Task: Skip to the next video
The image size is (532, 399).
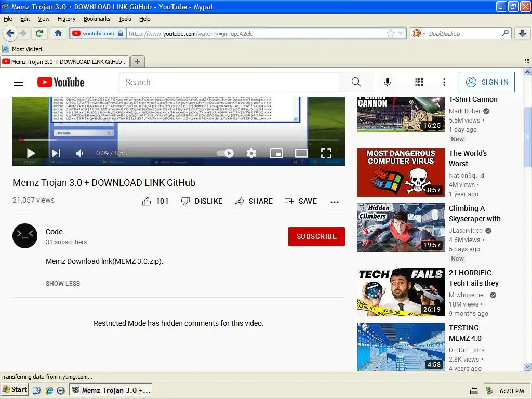Action: tap(56, 153)
